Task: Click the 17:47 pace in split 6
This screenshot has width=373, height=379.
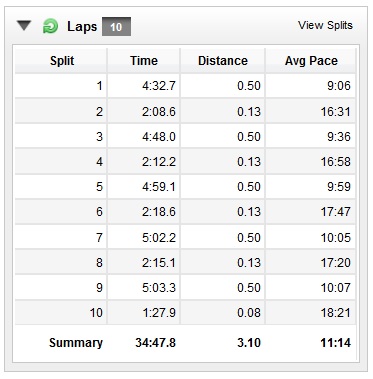Action: [x=336, y=212]
